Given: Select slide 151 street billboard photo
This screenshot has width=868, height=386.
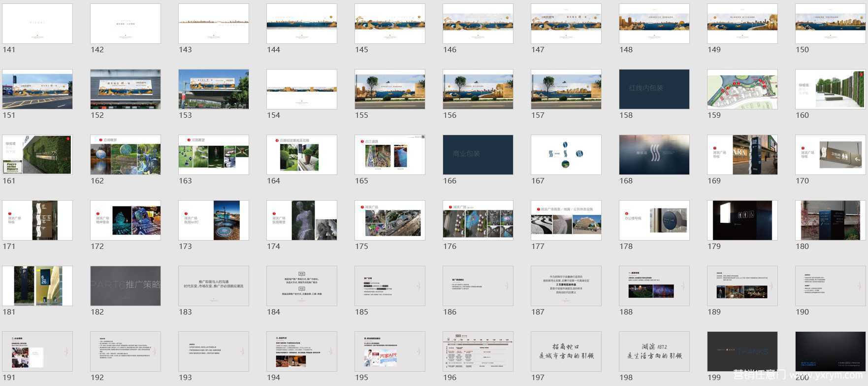Looking at the screenshot, I should tap(37, 89).
